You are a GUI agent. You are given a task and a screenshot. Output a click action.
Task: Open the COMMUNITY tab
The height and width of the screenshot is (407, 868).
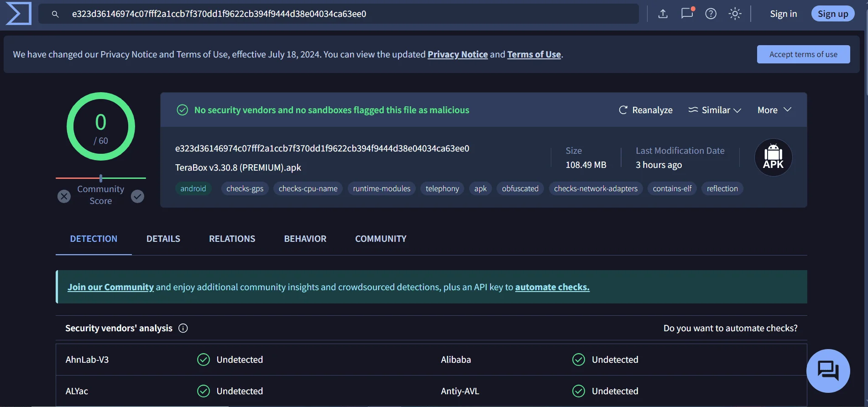pyautogui.click(x=381, y=239)
